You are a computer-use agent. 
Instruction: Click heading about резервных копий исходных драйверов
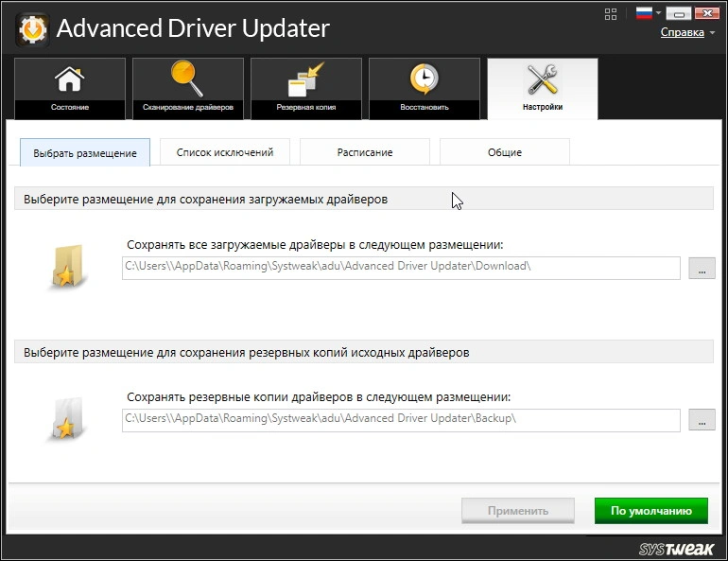click(x=247, y=353)
